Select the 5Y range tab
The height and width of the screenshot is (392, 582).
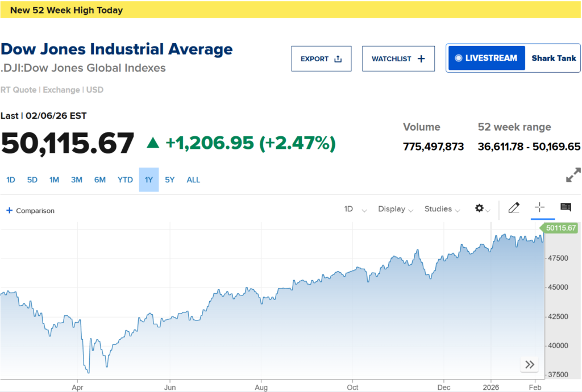[170, 180]
